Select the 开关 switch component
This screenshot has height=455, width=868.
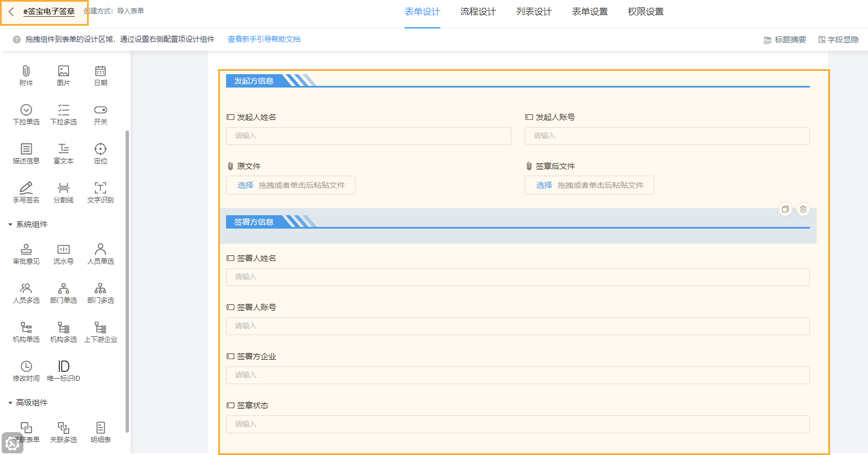tap(100, 115)
